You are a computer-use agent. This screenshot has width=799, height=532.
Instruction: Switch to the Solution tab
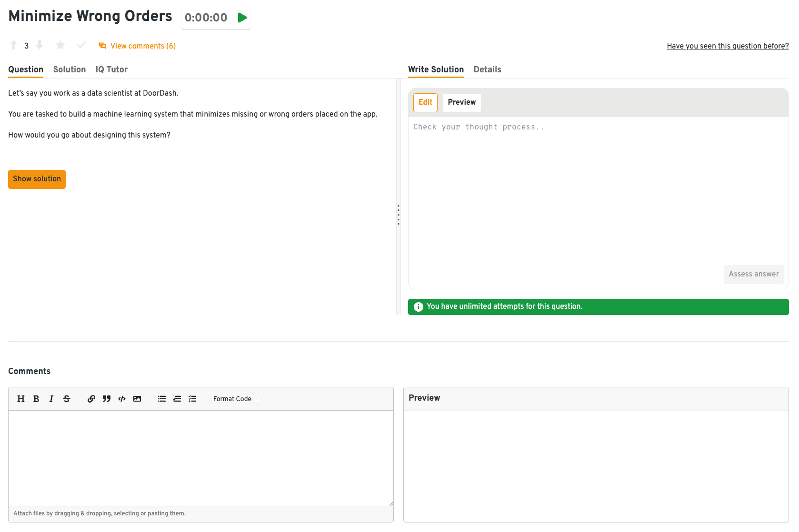pyautogui.click(x=70, y=69)
